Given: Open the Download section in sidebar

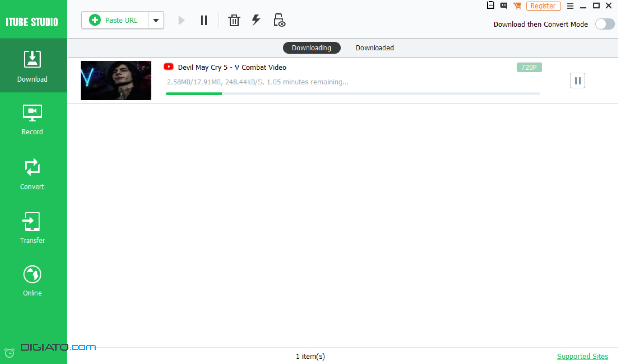Looking at the screenshot, I should 33,65.
